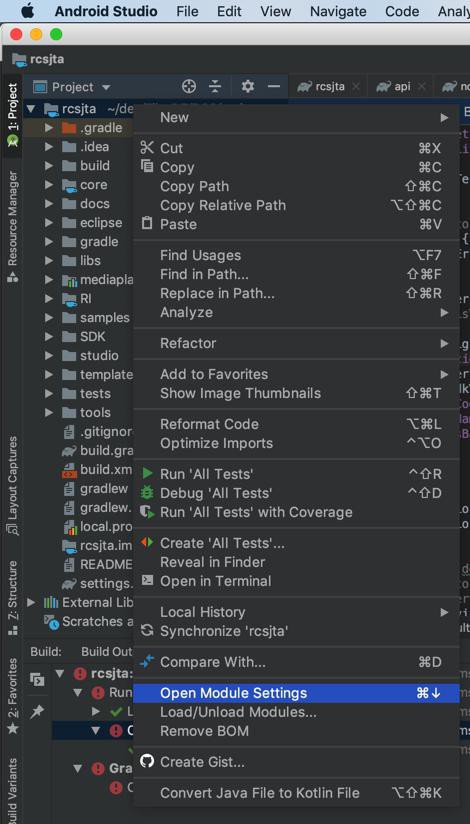470x824 pixels.
Task: Choose Synchronize 'rcsjta'
Action: (296, 630)
